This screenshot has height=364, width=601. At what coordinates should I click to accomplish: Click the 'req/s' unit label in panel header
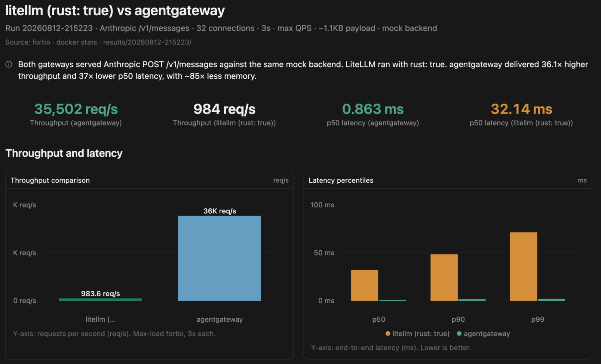coord(281,180)
